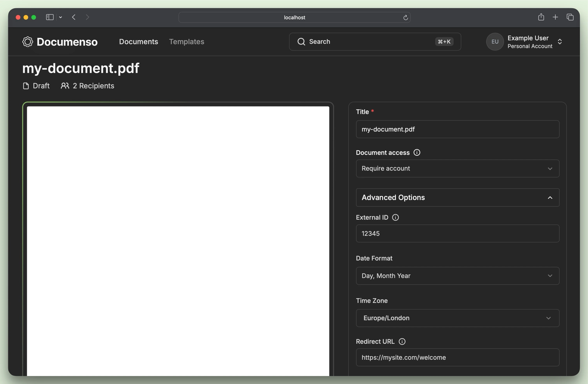Open a new tab with plus icon
Viewport: 588px width, 384px height.
pos(555,17)
